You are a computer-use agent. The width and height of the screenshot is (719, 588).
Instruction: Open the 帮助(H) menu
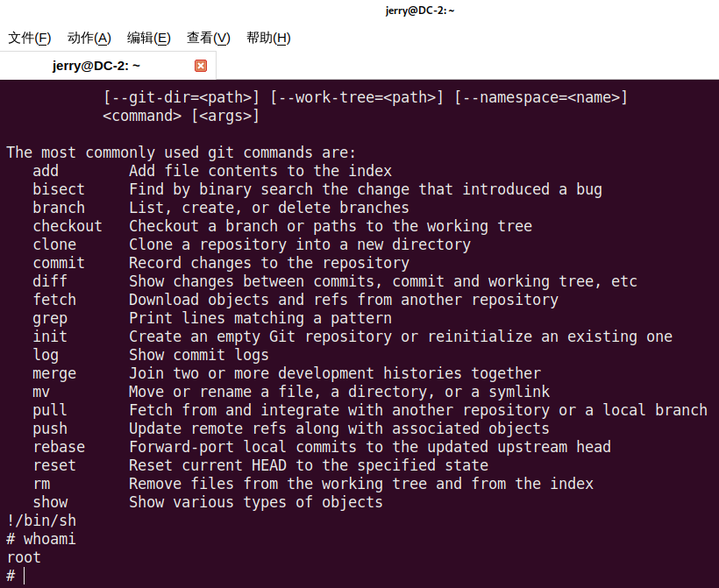coord(268,38)
